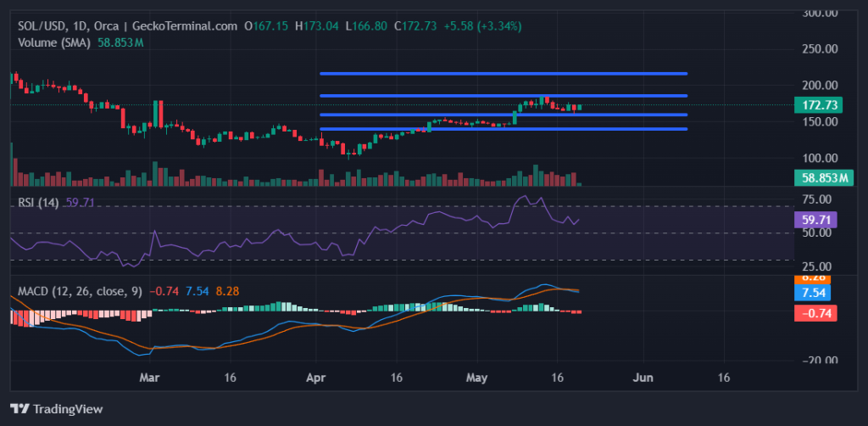Select the RSI (14) indicator label

pos(38,203)
